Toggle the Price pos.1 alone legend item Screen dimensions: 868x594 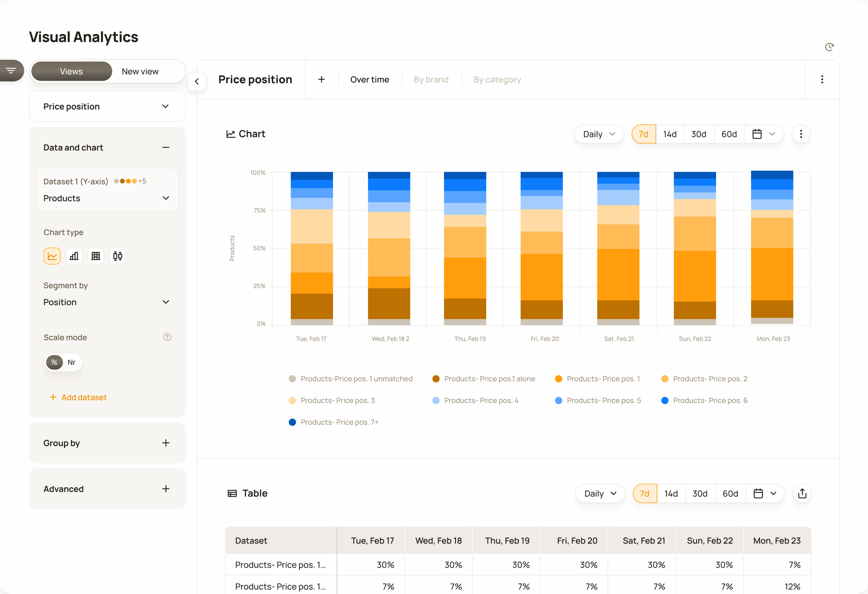coord(484,379)
